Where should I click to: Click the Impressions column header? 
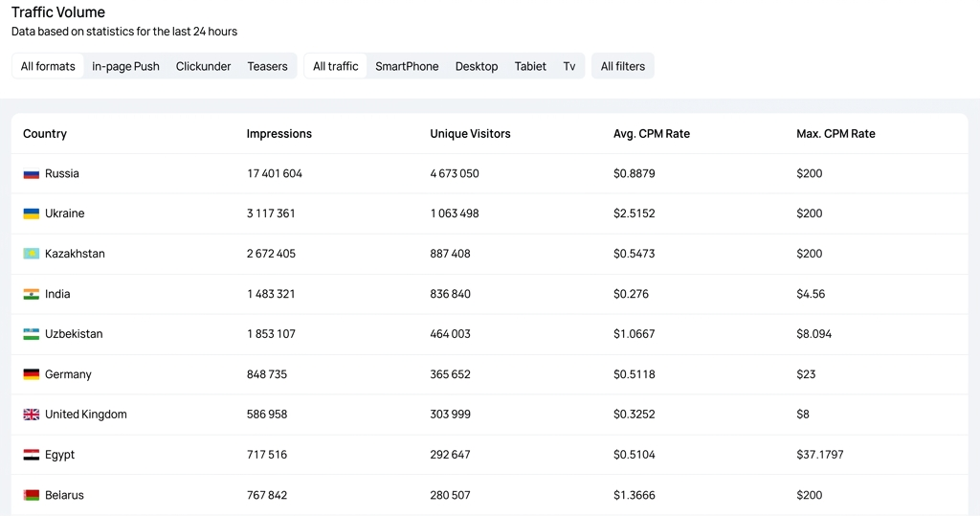[x=278, y=134]
